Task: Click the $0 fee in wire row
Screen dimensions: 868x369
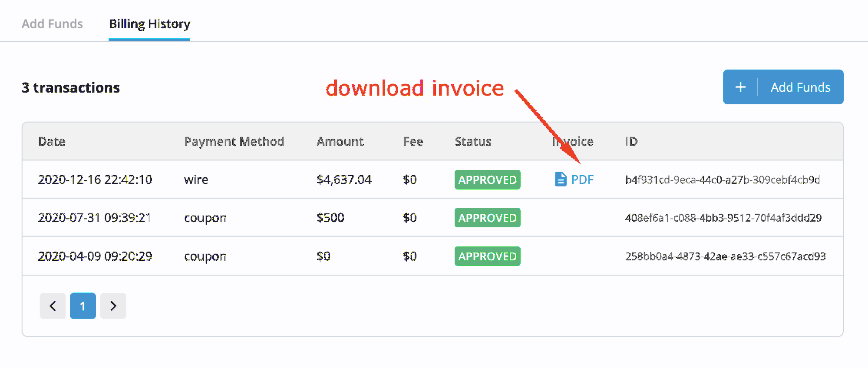Action: (409, 180)
